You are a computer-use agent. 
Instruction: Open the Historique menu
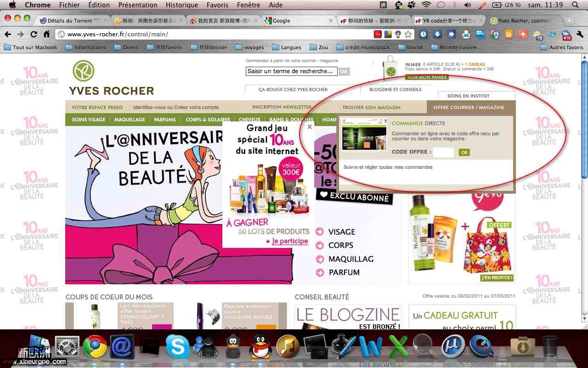pos(182,5)
